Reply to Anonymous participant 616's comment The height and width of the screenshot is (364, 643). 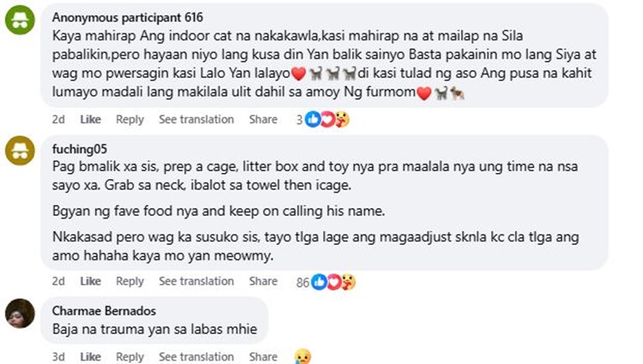pos(129,119)
